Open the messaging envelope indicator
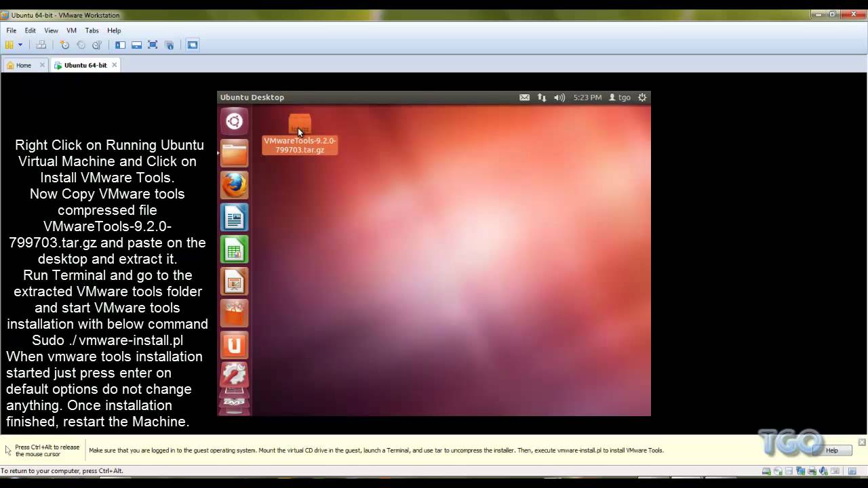 pos(524,98)
